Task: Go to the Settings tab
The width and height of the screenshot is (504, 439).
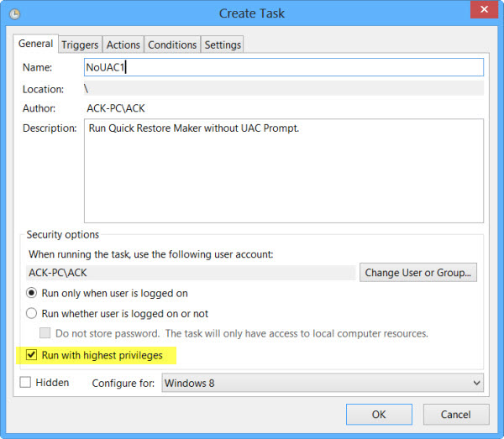Action: pos(223,44)
